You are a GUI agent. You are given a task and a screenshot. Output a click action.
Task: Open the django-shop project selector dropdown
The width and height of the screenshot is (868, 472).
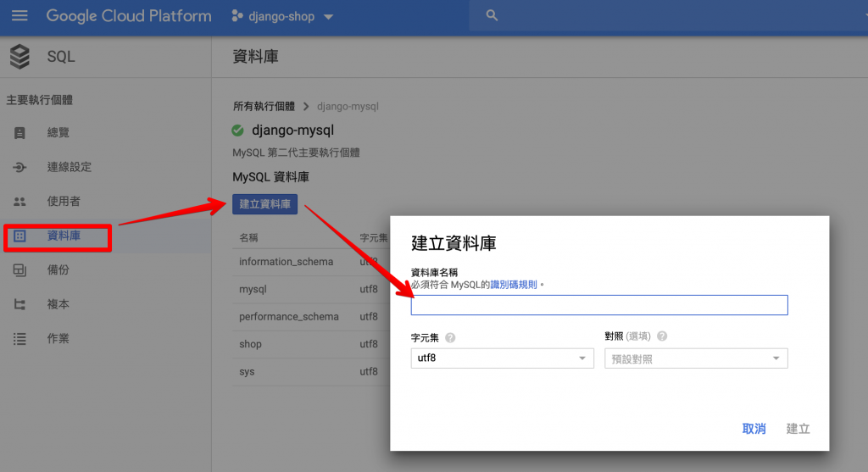pos(282,16)
